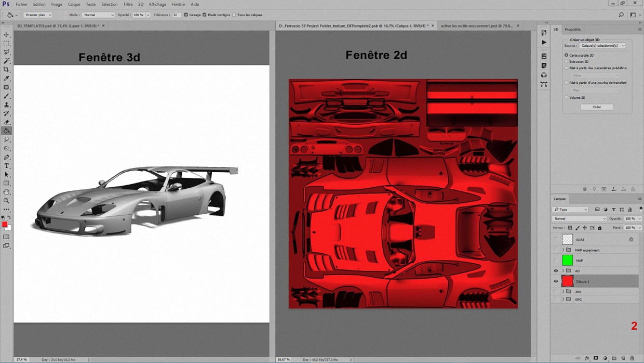Select the Carte postale 3D radio button
Image resolution: width=644 pixels, height=363 pixels.
click(x=567, y=55)
